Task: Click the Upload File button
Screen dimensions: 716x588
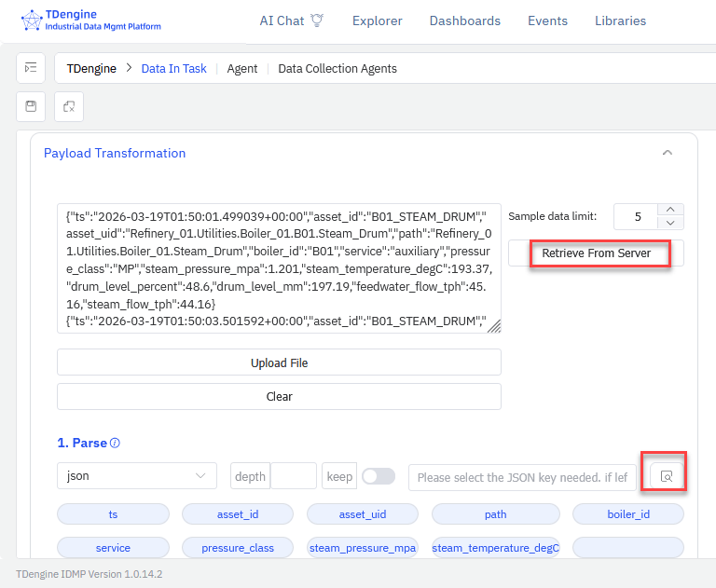Action: coord(279,362)
